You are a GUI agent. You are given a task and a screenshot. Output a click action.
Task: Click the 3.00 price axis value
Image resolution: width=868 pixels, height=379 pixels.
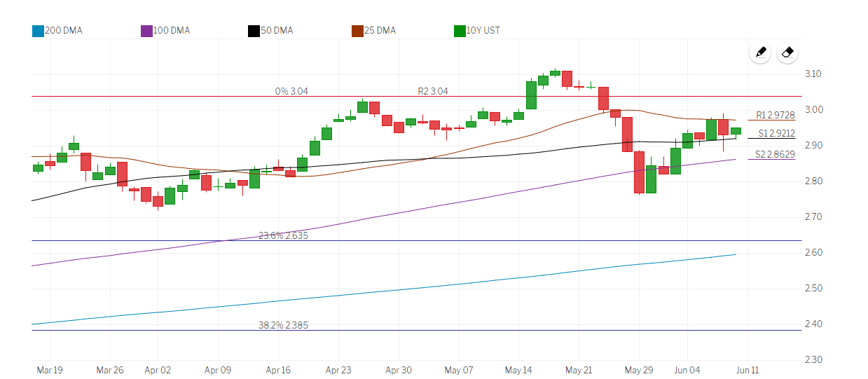(x=813, y=110)
